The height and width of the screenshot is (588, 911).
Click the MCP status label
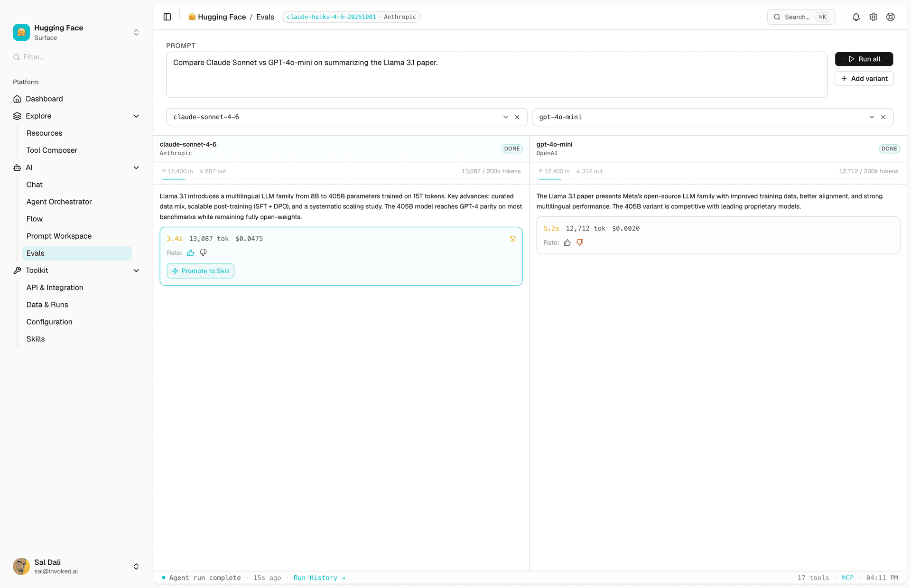coord(847,578)
